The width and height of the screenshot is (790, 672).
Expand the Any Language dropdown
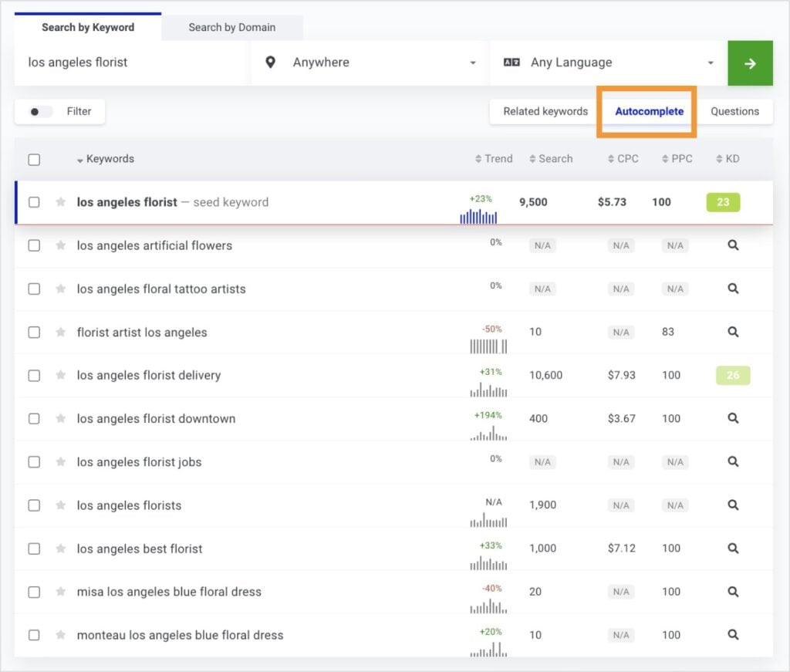608,63
